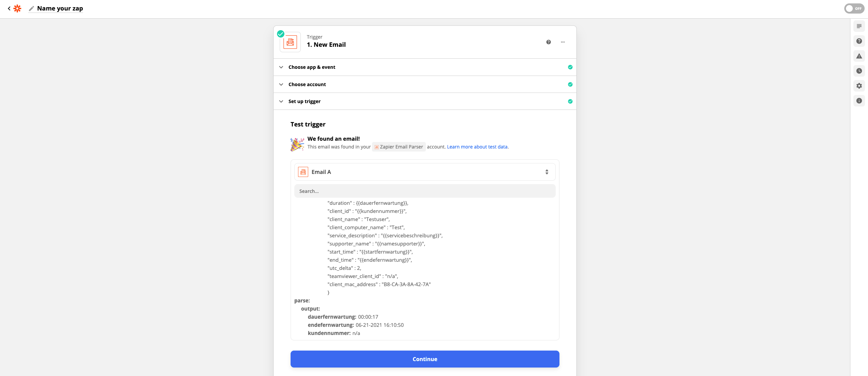The height and width of the screenshot is (376, 868).
Task: Click the New Email app icon
Action: point(290,42)
